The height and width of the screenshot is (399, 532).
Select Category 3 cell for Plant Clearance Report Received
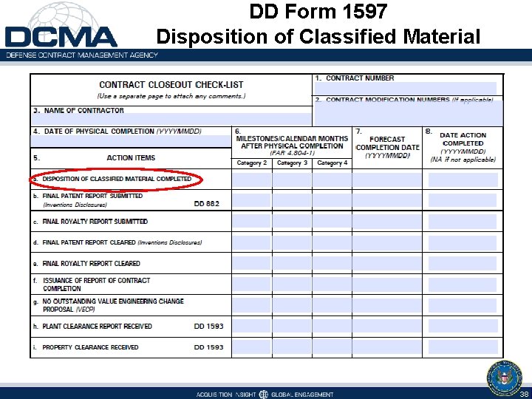pyautogui.click(x=292, y=327)
